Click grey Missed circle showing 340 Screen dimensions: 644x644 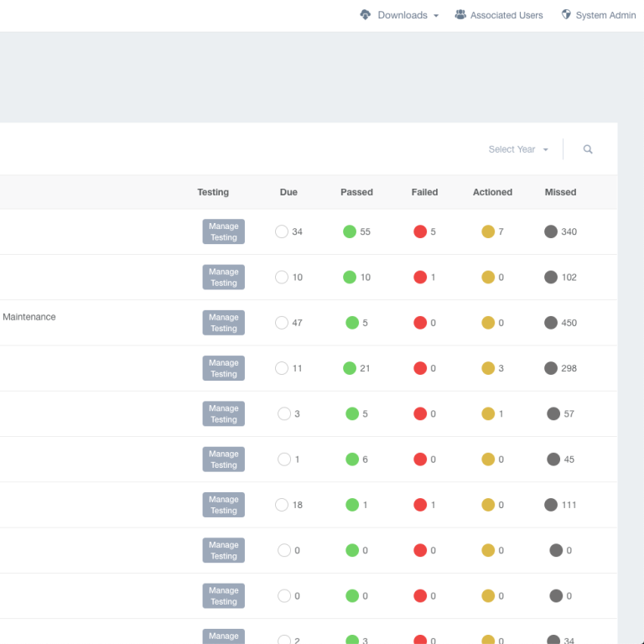coord(551,231)
